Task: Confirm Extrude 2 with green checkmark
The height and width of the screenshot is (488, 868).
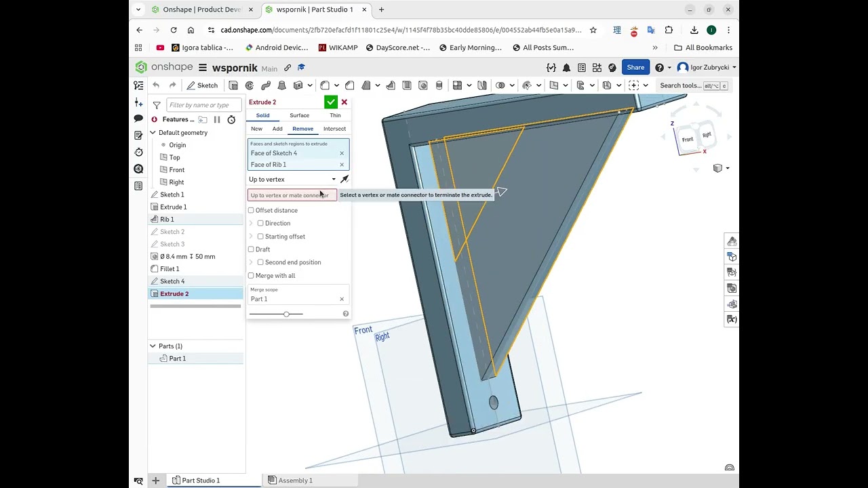Action: [x=330, y=102]
